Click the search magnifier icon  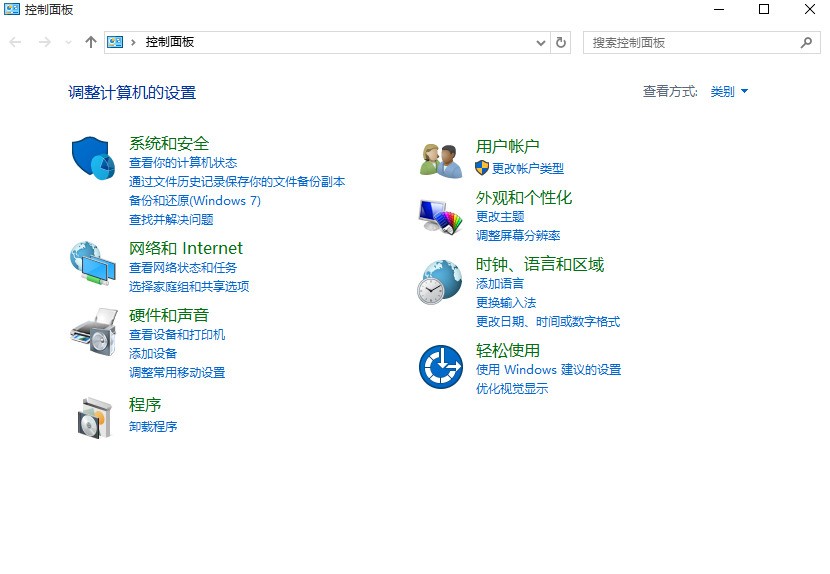[x=806, y=42]
